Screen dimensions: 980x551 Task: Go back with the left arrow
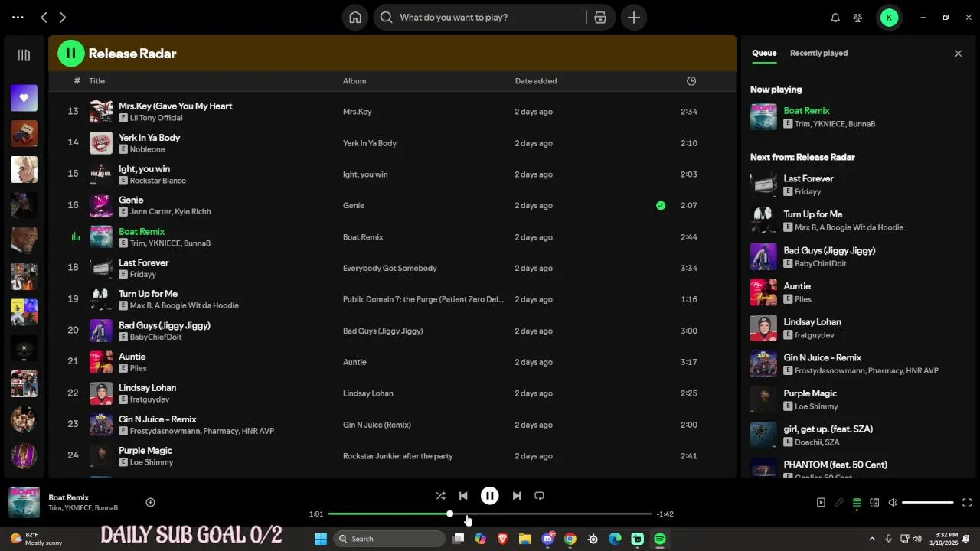click(44, 18)
